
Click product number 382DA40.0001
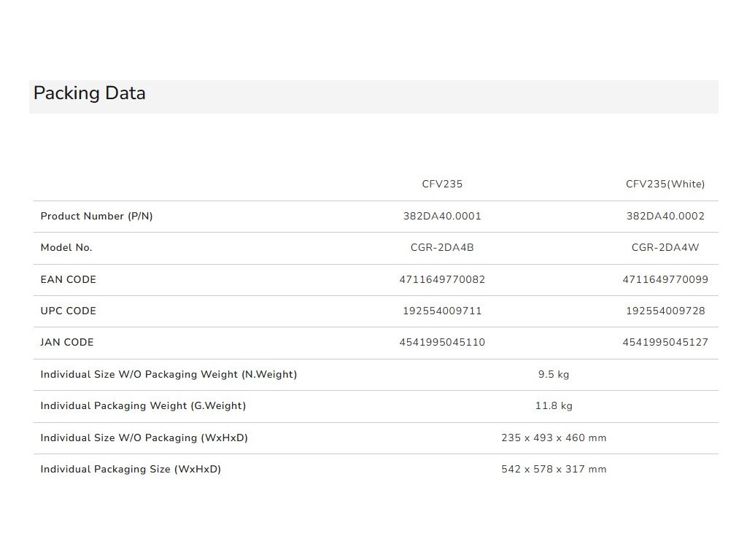(x=442, y=217)
